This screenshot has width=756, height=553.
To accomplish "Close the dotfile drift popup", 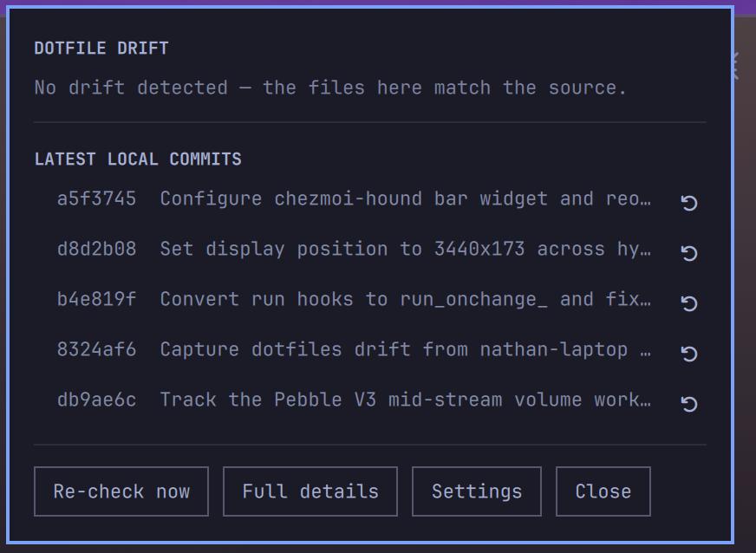I will coord(603,491).
